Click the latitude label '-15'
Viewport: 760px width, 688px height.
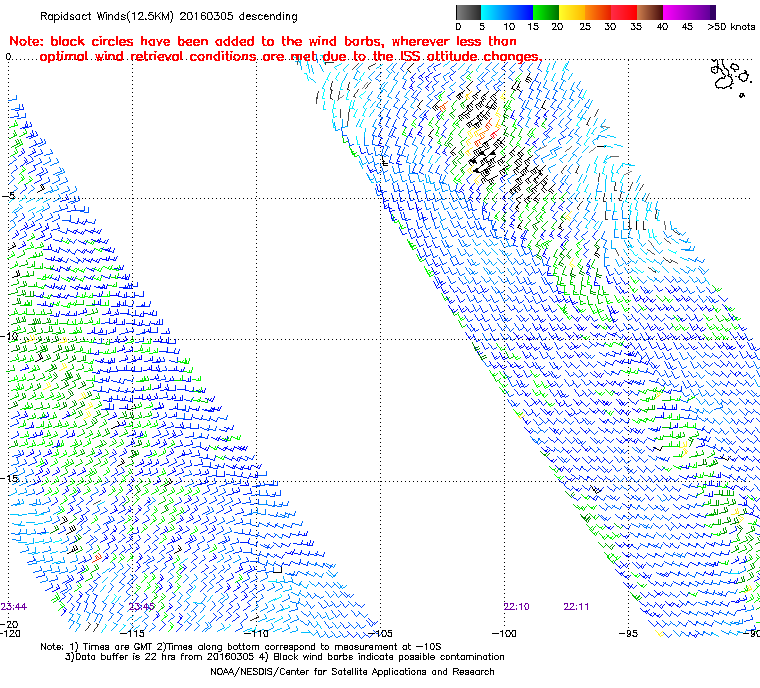coord(10,479)
